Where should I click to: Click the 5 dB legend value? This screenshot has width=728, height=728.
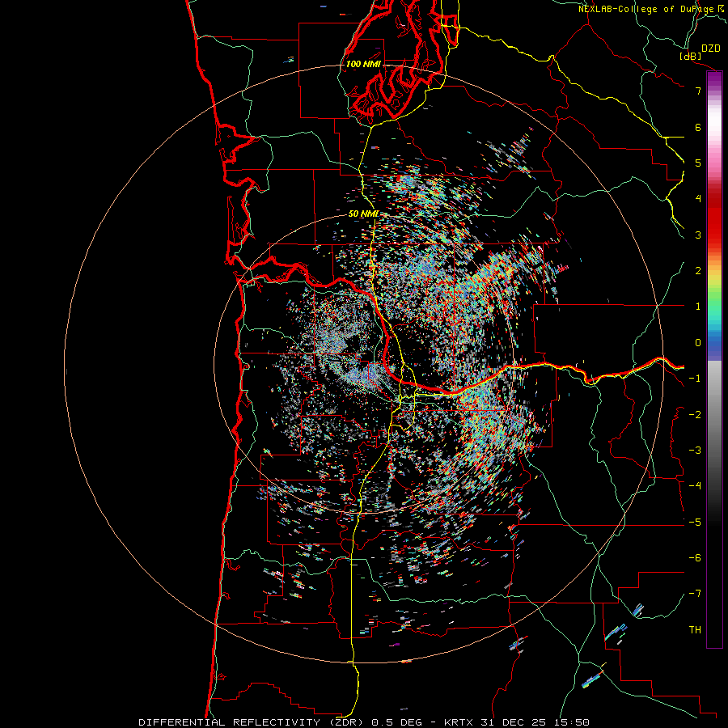pos(698,163)
